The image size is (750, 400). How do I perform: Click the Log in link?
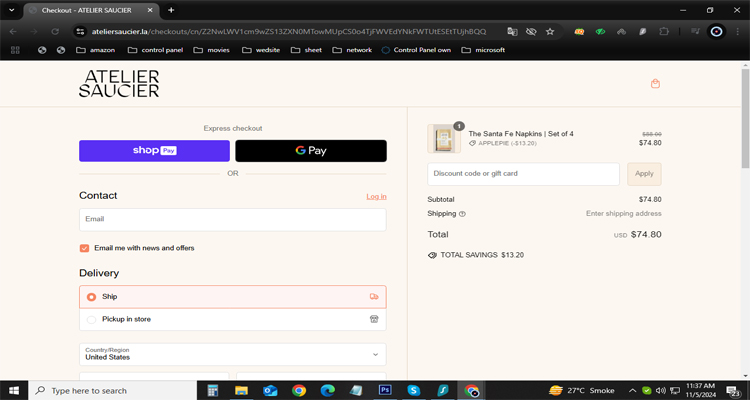(376, 197)
